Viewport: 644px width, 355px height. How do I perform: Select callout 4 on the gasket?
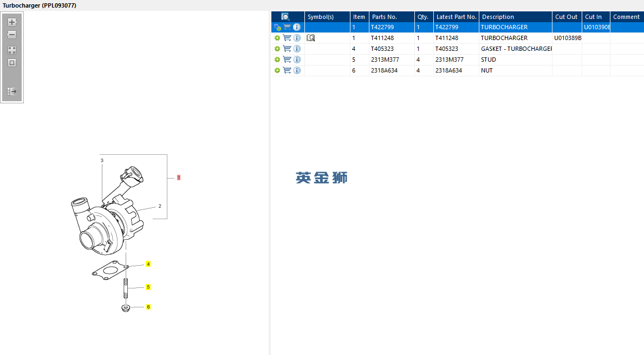click(x=148, y=264)
